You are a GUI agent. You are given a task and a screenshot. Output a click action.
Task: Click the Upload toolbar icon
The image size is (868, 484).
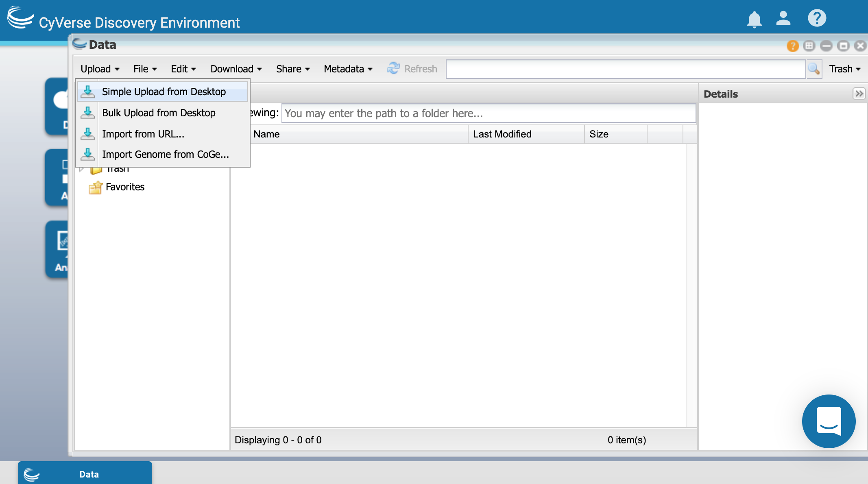coord(97,68)
